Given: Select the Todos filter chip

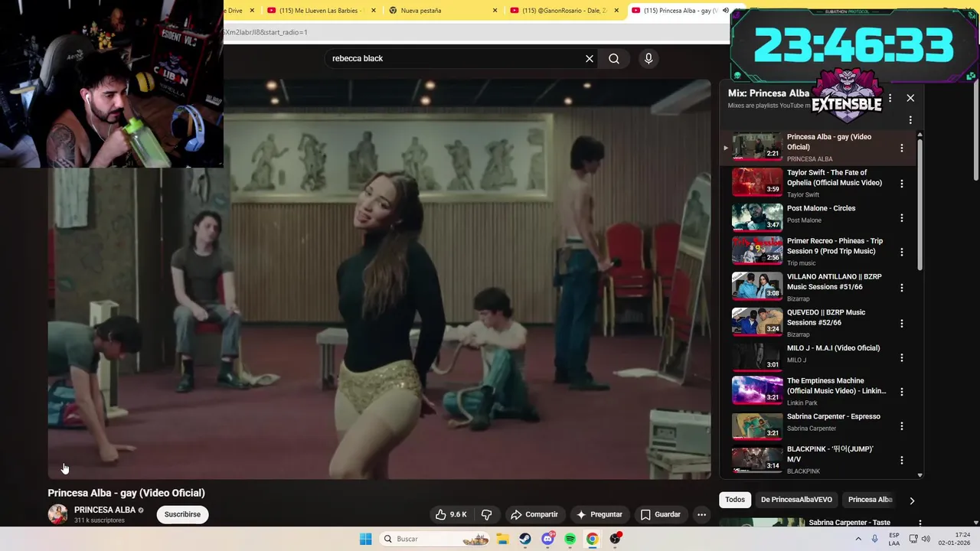Looking at the screenshot, I should tap(735, 500).
